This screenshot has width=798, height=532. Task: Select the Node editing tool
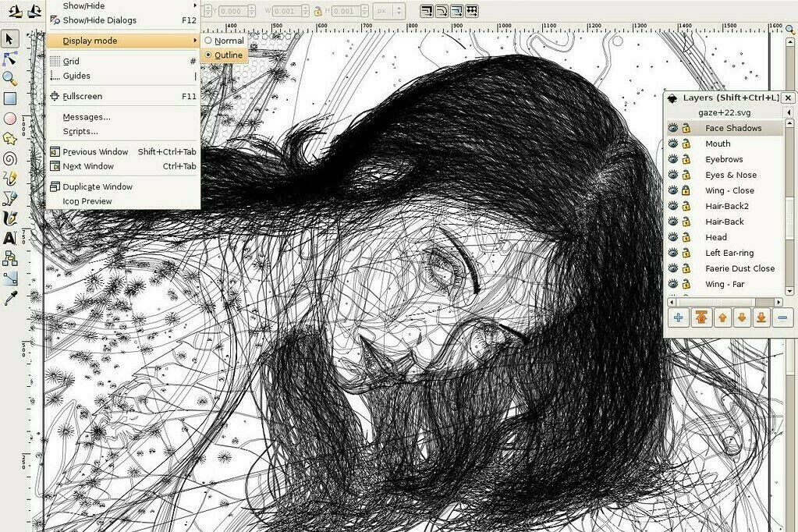pos(10,59)
